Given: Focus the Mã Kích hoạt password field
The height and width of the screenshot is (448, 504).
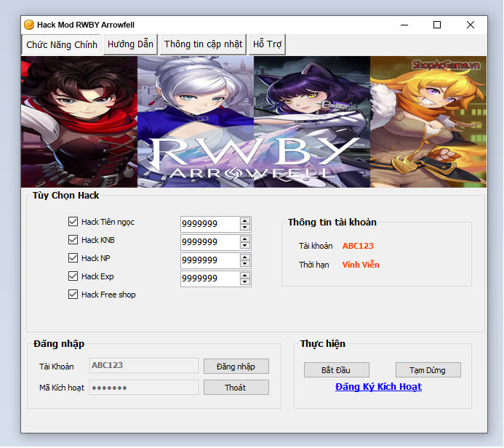Looking at the screenshot, I should [x=144, y=387].
